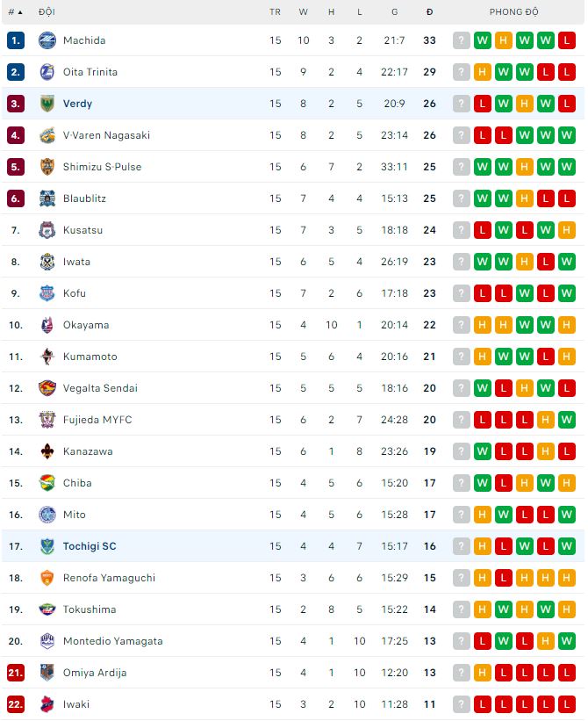The height and width of the screenshot is (721, 588).
Task: Click the Oita Trinita team logo
Action: (x=47, y=72)
